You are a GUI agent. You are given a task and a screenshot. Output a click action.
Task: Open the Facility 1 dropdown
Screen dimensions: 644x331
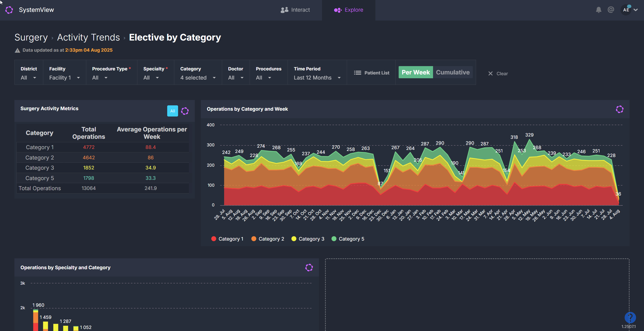click(x=65, y=77)
